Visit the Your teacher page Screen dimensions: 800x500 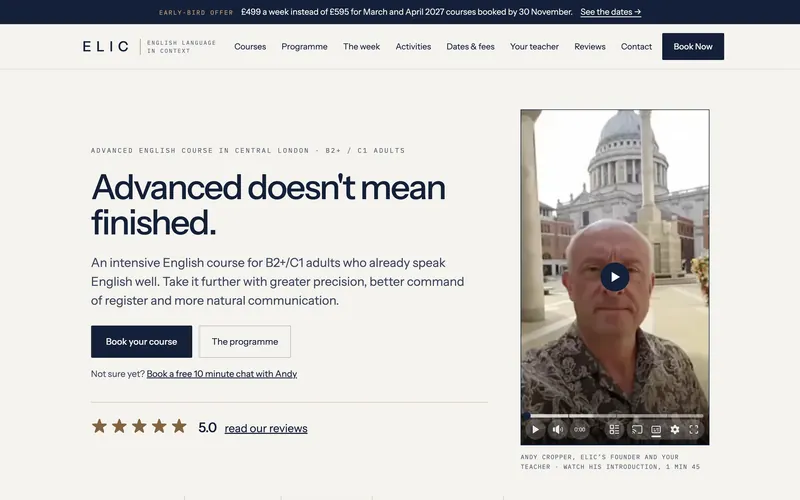pos(534,46)
